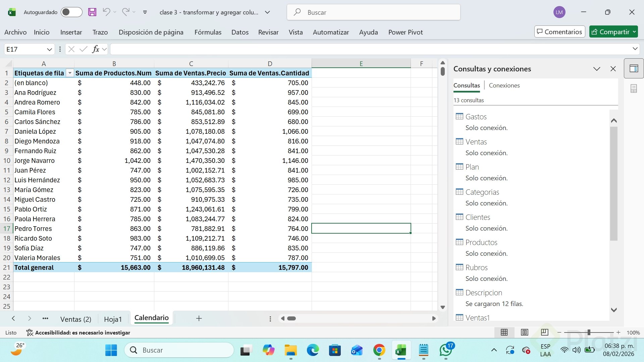The width and height of the screenshot is (644, 362).
Task: Add a new sheet with plus icon
Action: [x=199, y=318]
